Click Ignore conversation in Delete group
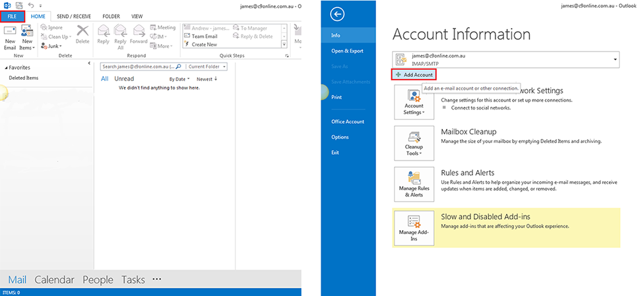Screen dimensions: 644x296 click(51, 28)
